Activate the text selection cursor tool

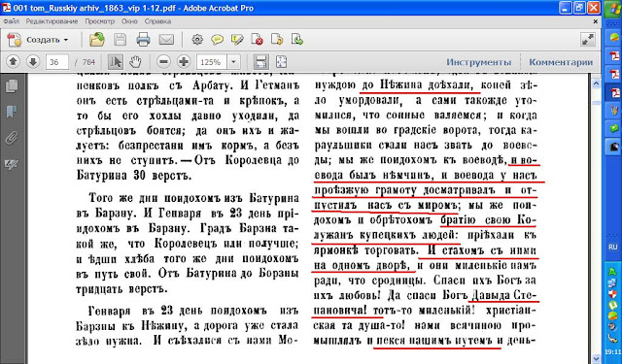coord(116,62)
